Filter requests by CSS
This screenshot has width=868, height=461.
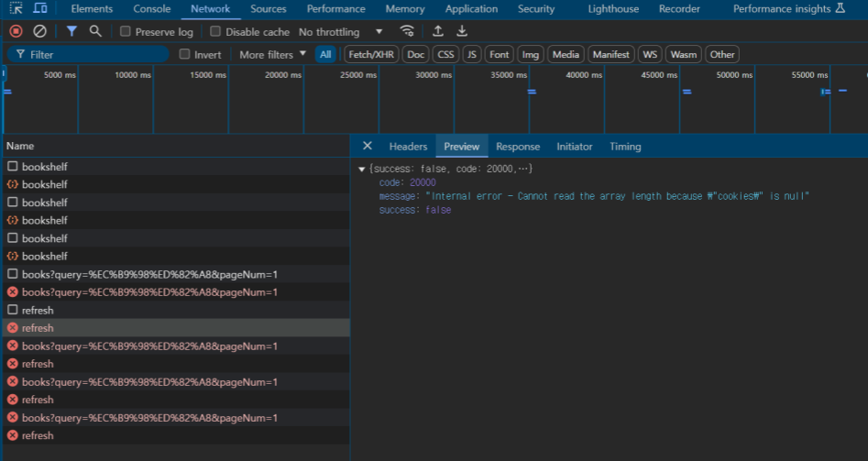(445, 54)
